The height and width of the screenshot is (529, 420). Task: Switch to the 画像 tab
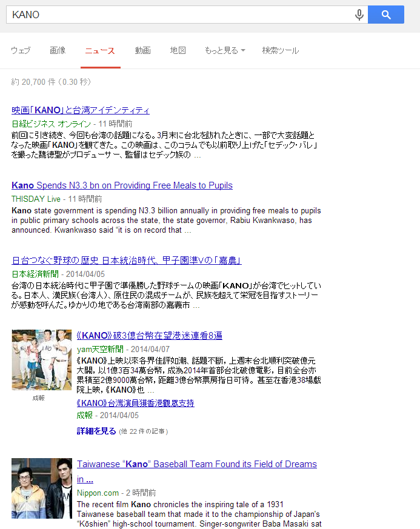tap(58, 51)
